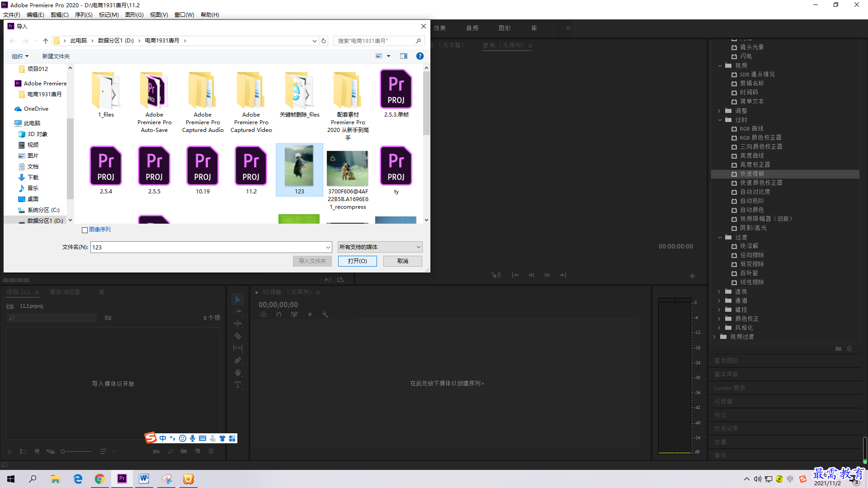The width and height of the screenshot is (868, 488).
Task: Select the Slip tool
Action: tap(238, 348)
